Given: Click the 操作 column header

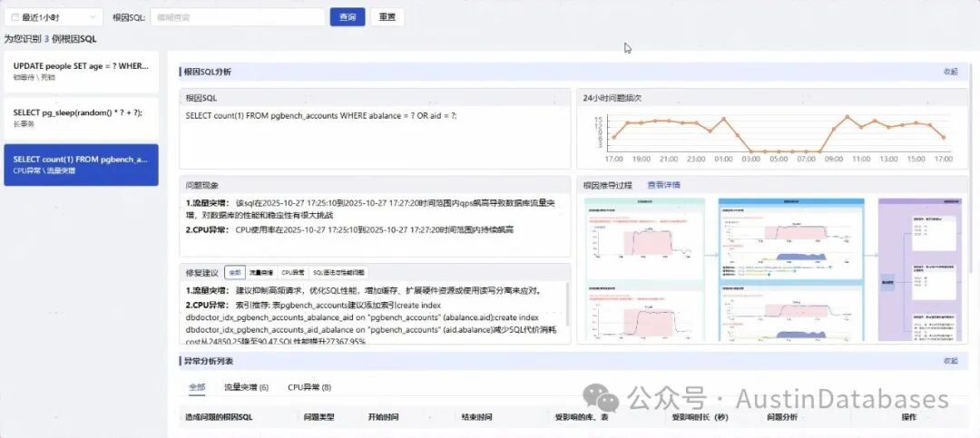Looking at the screenshot, I should click(x=908, y=417).
